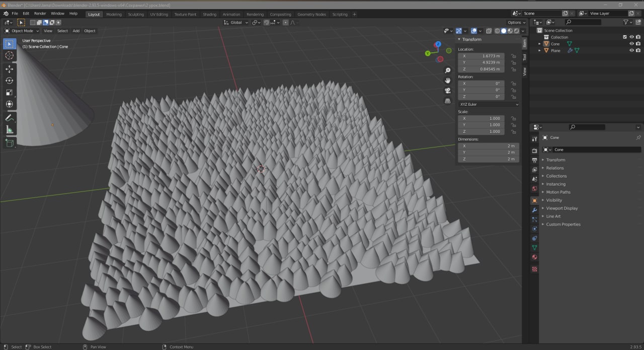The width and height of the screenshot is (644, 350).
Task: Switch to the Shading workspace tab
Action: (x=210, y=14)
